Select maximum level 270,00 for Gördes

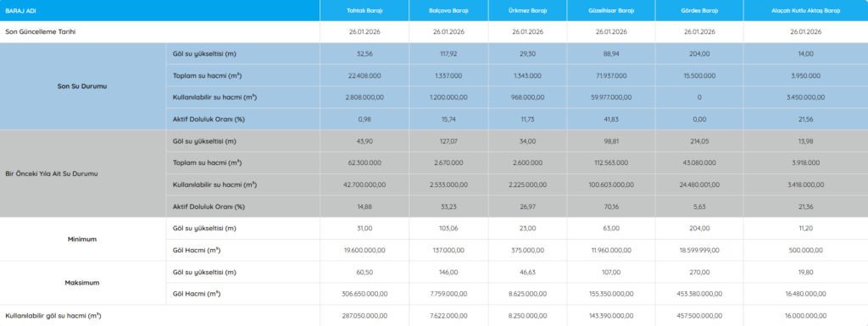[x=699, y=272]
